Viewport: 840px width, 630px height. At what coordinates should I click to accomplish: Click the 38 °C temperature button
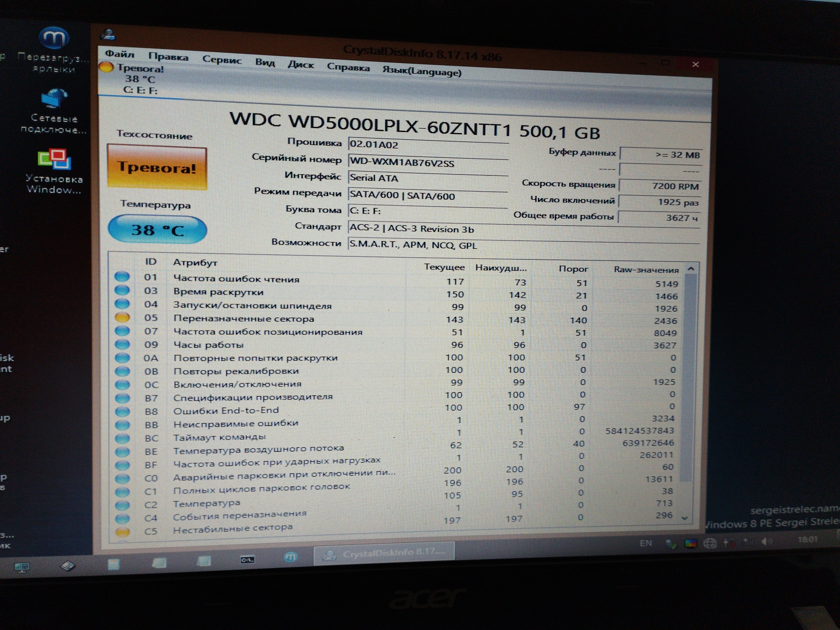157,230
